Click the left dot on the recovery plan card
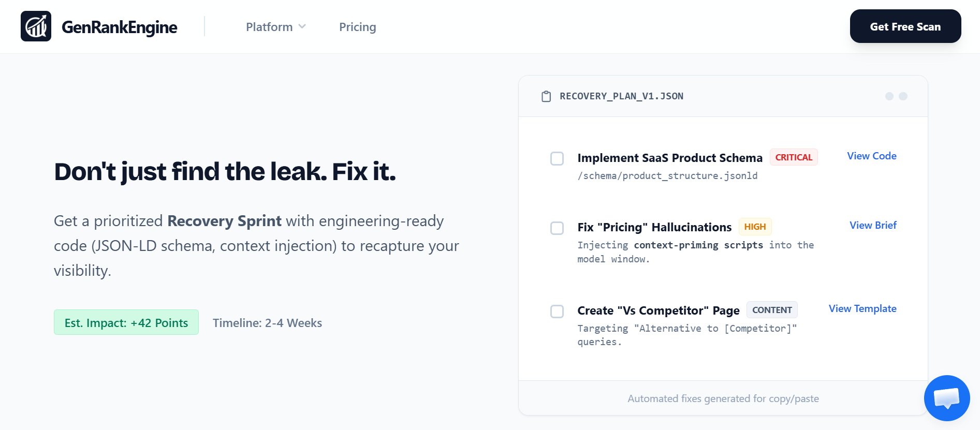This screenshot has width=980, height=430. pyautogui.click(x=889, y=96)
